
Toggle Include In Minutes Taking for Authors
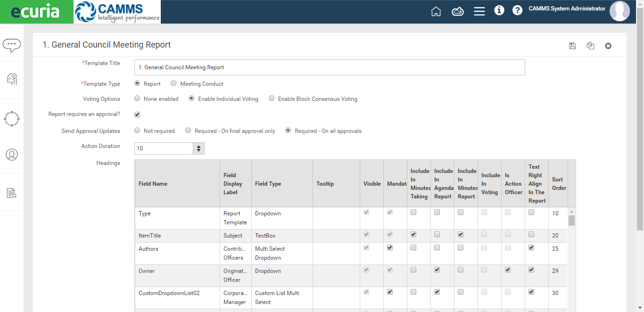pyautogui.click(x=413, y=247)
